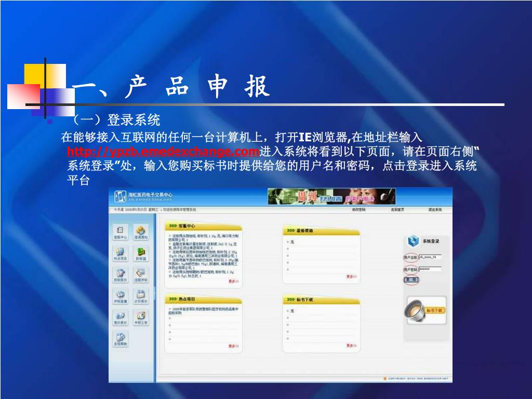
Task: Click the 热点项目 panel header
Action: pos(203,299)
